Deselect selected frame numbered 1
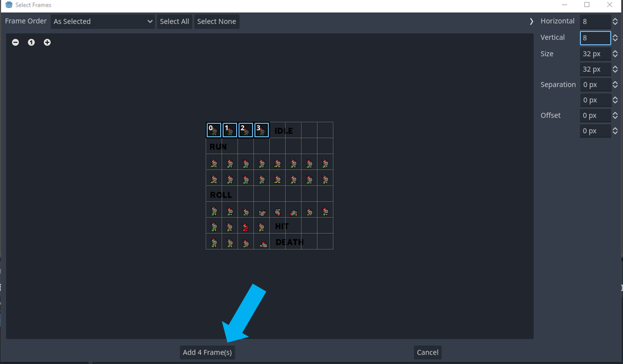Image resolution: width=623 pixels, height=364 pixels. [229, 130]
